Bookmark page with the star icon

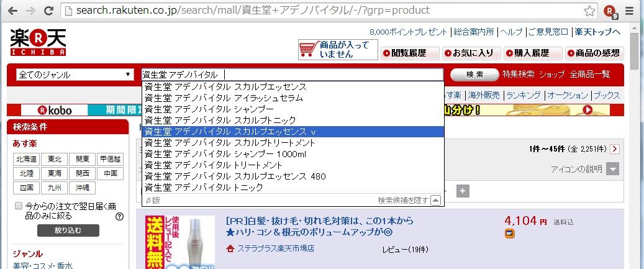(x=590, y=11)
